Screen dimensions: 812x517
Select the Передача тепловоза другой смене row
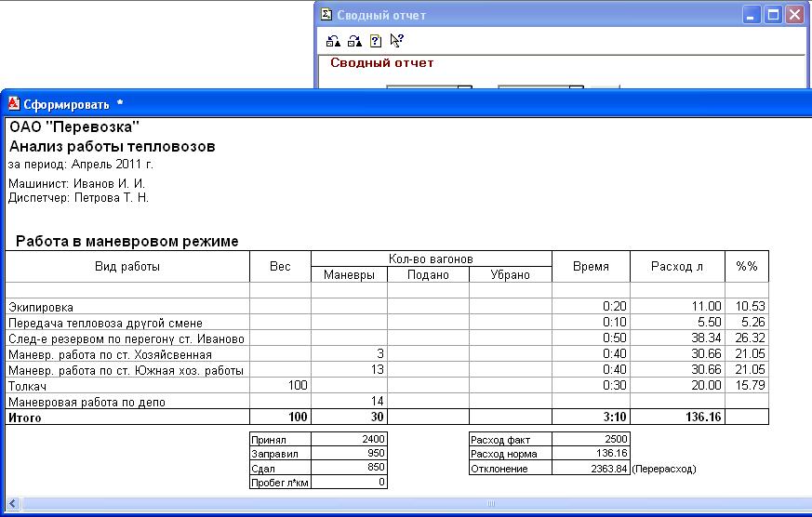pos(105,324)
